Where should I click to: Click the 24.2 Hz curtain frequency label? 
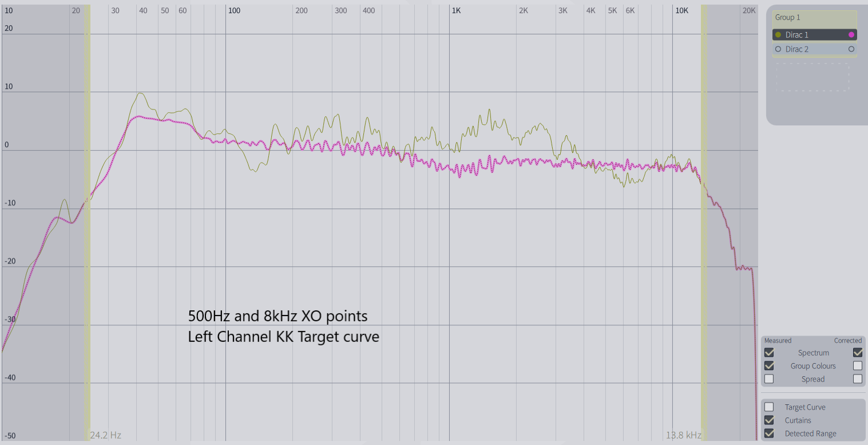tap(105, 435)
